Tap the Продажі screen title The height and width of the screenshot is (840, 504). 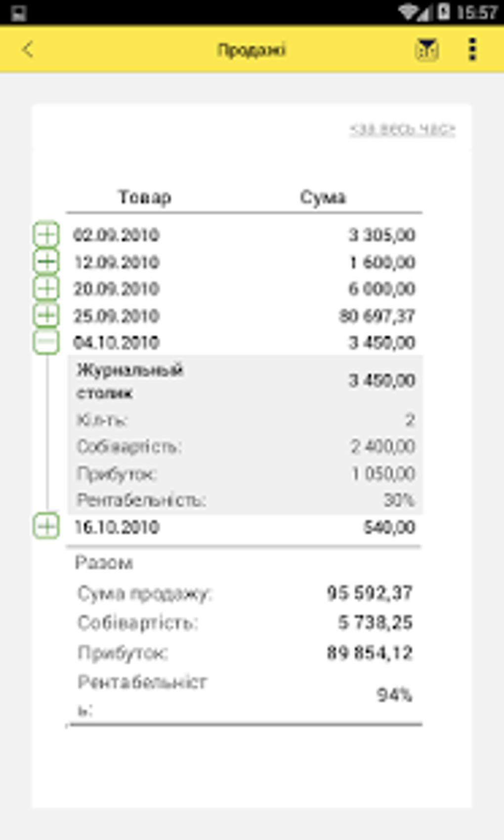pos(252,50)
